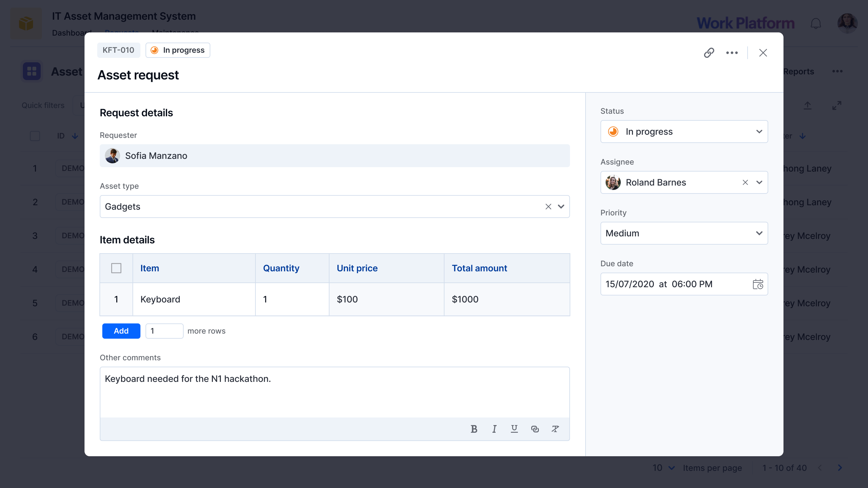Open the In progress header status selector
Viewport: 868px width, 488px height.
178,50
